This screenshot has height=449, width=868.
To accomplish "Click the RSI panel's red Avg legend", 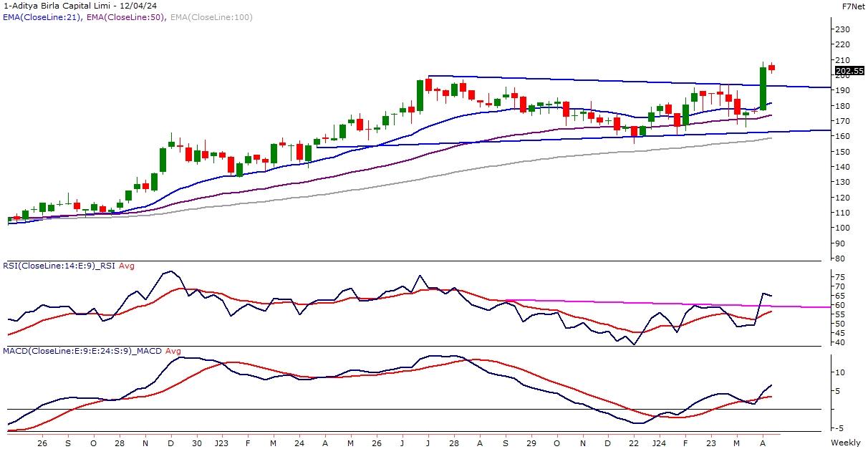I will [127, 266].
